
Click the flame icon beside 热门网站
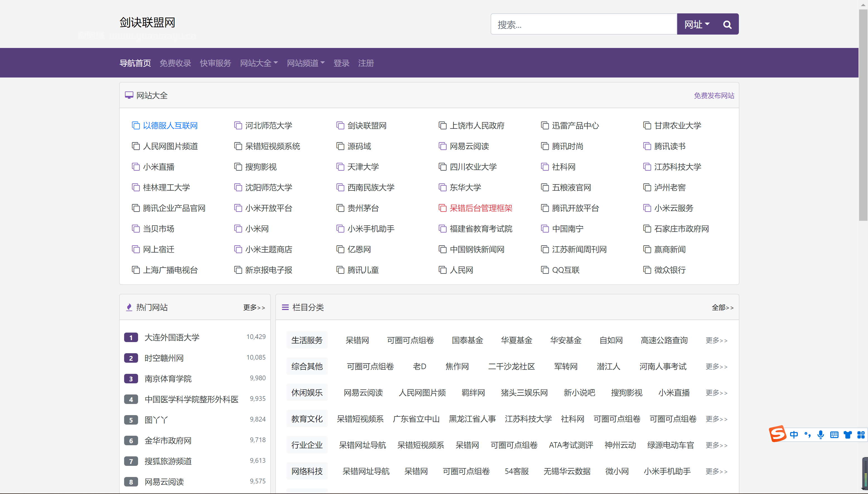click(129, 307)
